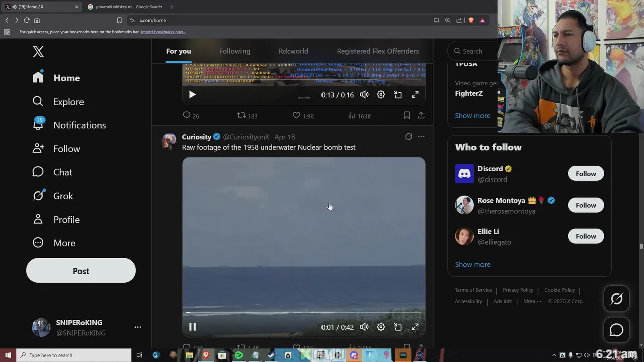Reply to post with 26 replies

click(x=191, y=116)
